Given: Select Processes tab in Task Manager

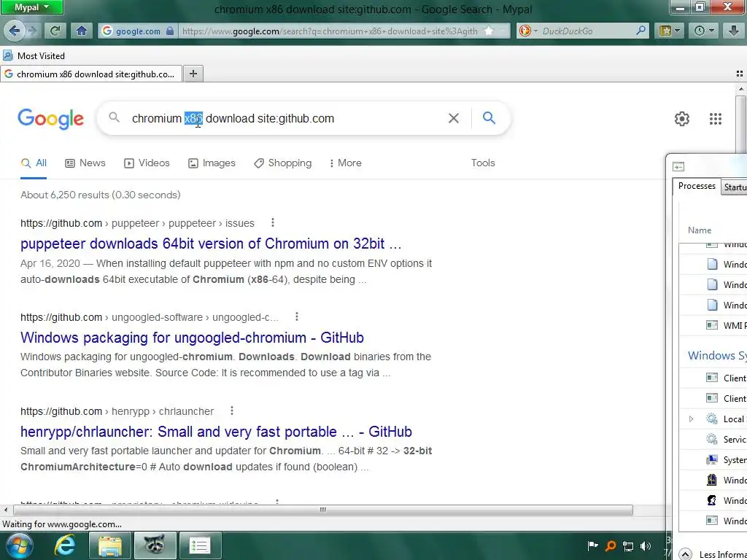Looking at the screenshot, I should 697,186.
